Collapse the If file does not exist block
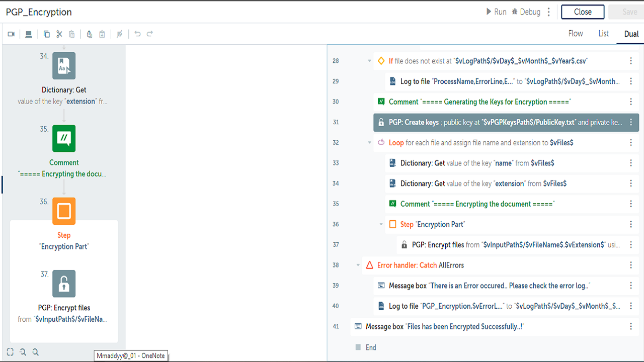This screenshot has width=644, height=362. pyautogui.click(x=369, y=61)
